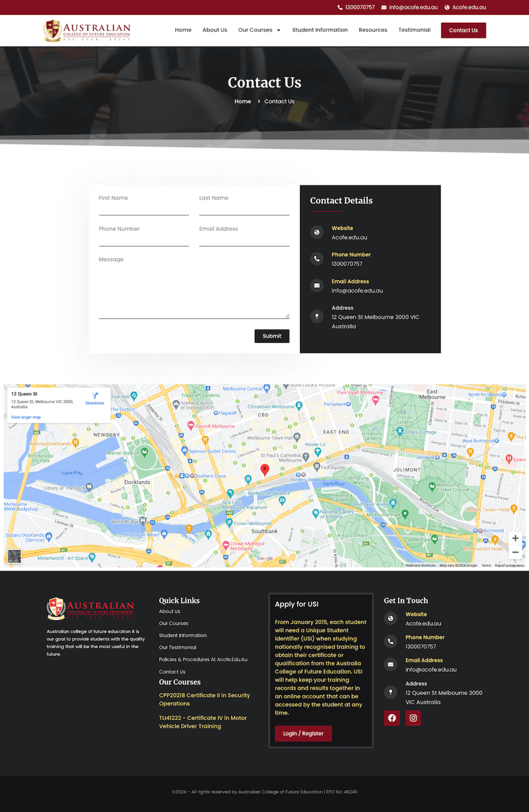Open footer Our Courses quick link

(x=173, y=623)
